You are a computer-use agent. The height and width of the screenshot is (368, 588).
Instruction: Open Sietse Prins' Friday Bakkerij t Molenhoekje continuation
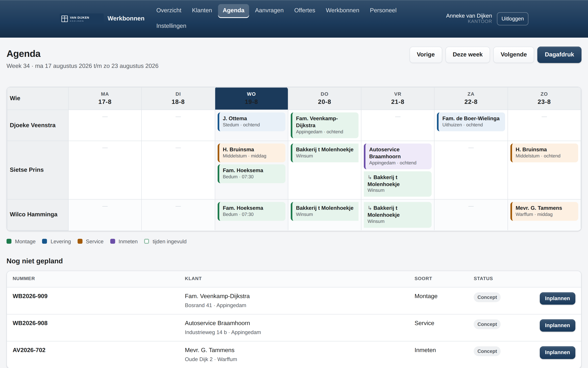click(398, 184)
